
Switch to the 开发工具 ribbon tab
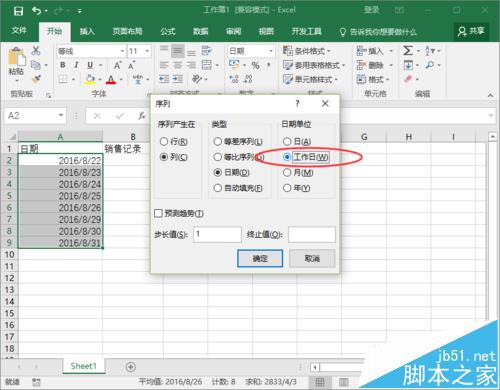[x=306, y=31]
